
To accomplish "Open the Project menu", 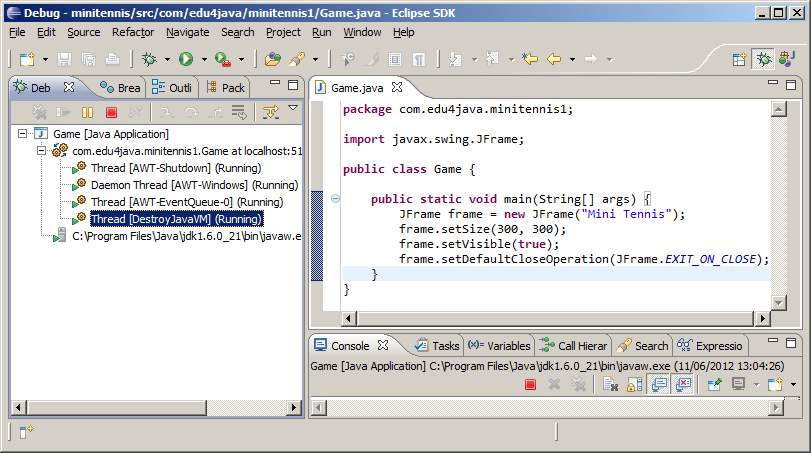I will point(283,32).
